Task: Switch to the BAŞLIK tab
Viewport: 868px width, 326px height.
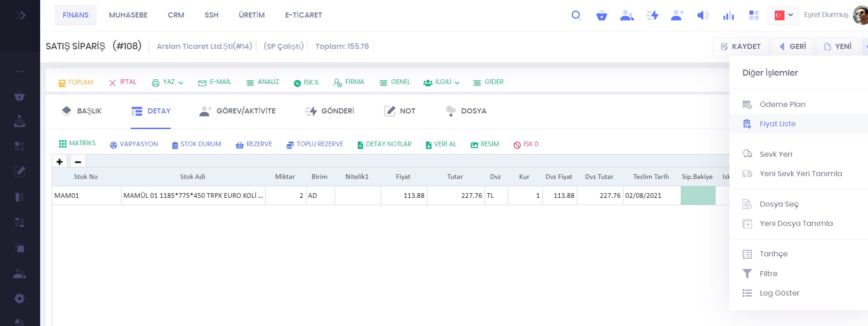Action: pyautogui.click(x=82, y=111)
